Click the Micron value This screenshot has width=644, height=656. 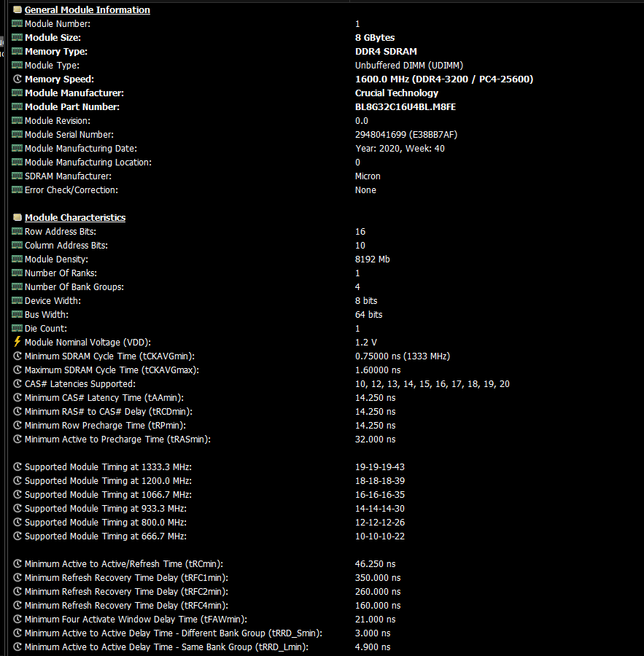click(368, 176)
